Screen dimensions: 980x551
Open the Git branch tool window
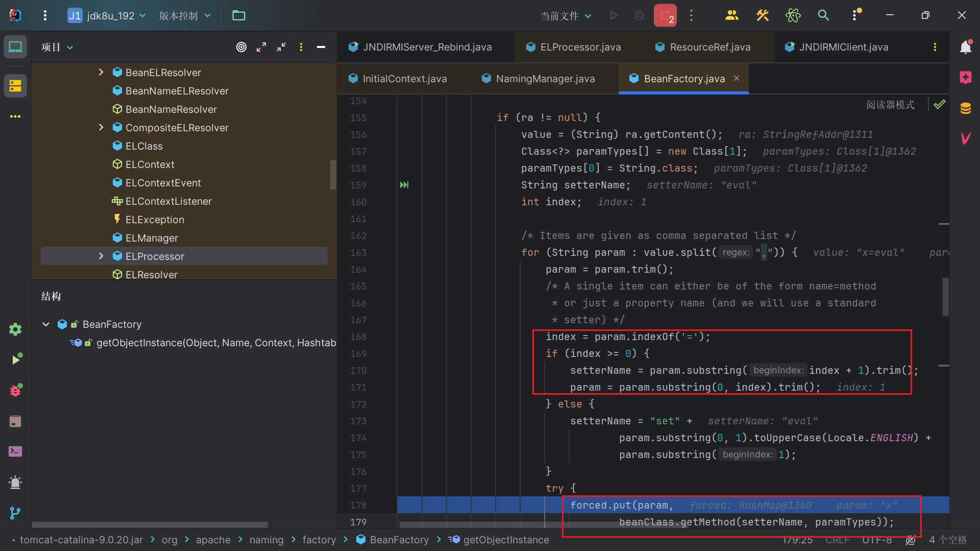(x=15, y=513)
